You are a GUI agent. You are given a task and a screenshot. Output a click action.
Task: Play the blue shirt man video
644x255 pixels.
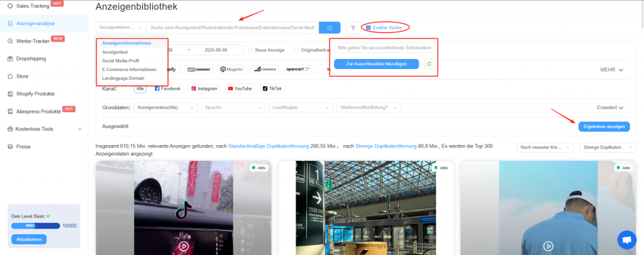pos(548,246)
